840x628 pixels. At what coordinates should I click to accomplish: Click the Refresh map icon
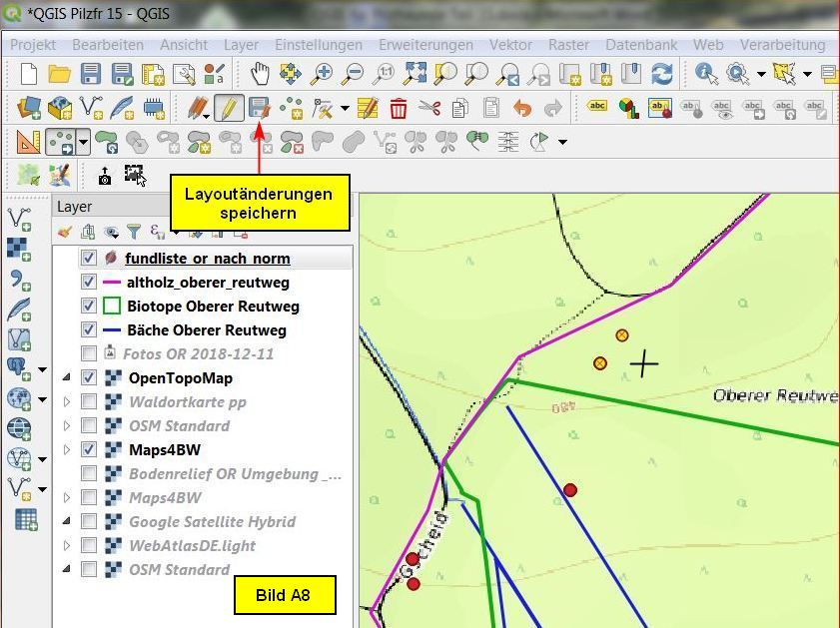click(x=661, y=73)
